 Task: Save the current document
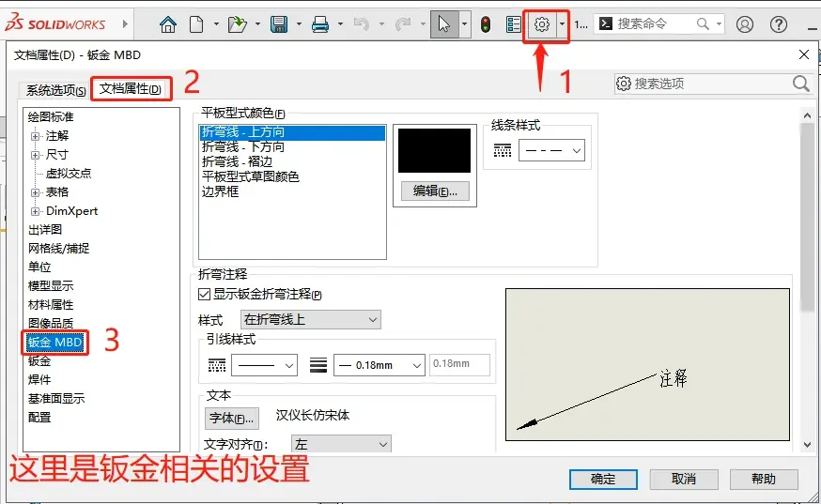coord(279,24)
